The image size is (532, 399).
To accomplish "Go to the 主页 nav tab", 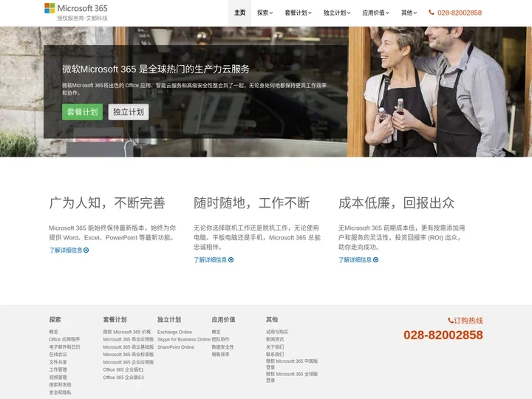I will (240, 13).
